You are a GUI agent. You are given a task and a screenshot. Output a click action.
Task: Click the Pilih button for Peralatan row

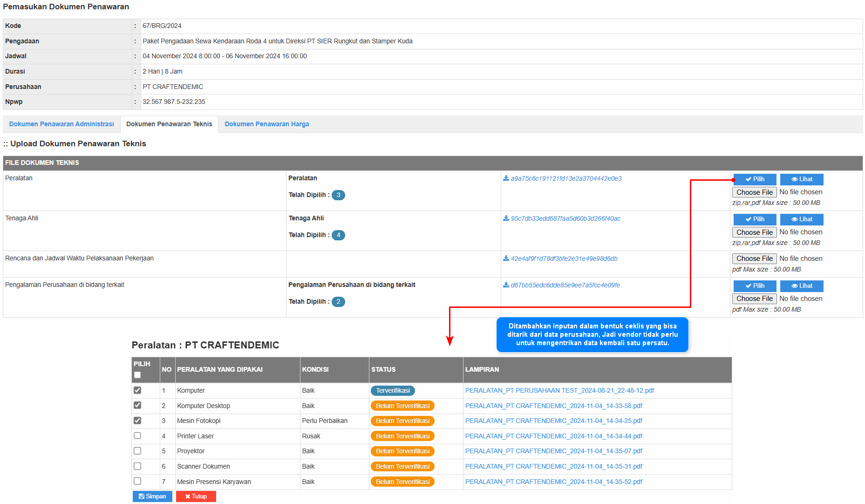click(x=755, y=179)
